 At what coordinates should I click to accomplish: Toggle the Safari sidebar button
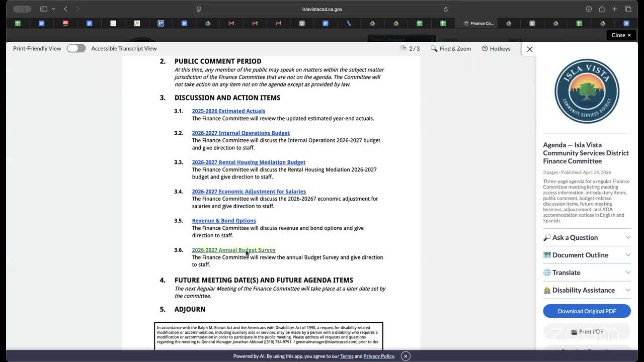44,9
